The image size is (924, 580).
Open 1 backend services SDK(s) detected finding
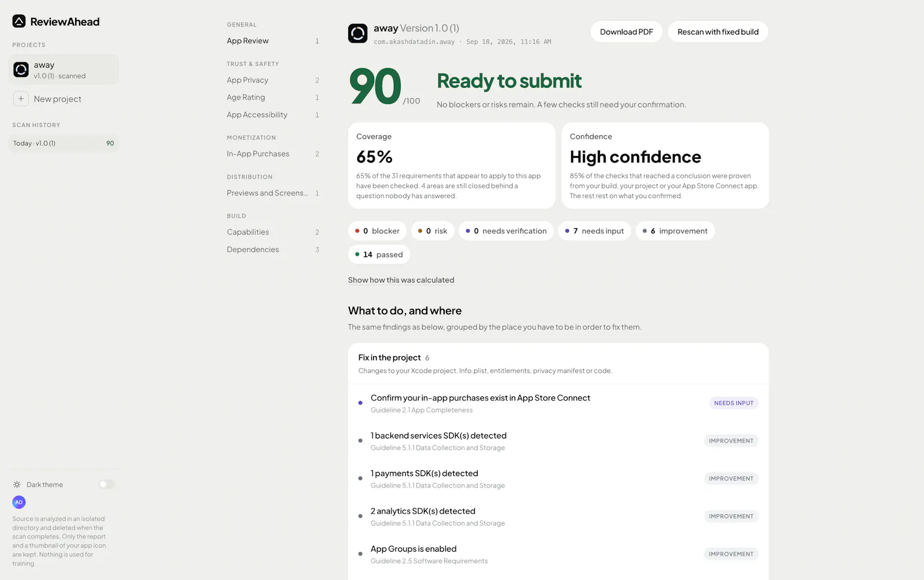[x=558, y=441]
